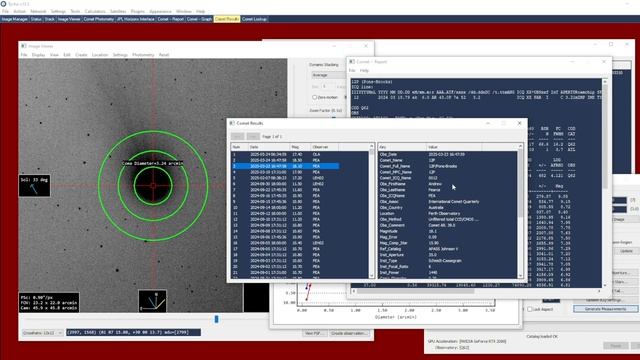Select the Comet Lookup tab
The image size is (640, 360).
click(254, 19)
